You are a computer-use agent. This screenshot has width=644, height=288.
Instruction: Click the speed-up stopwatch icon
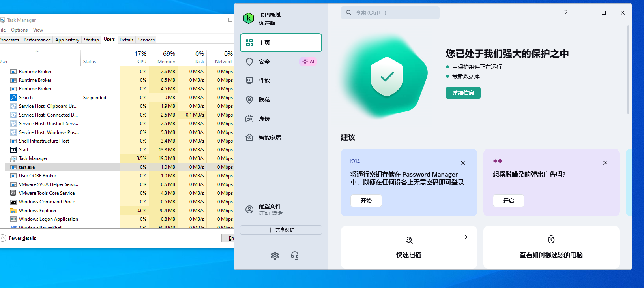tap(551, 239)
